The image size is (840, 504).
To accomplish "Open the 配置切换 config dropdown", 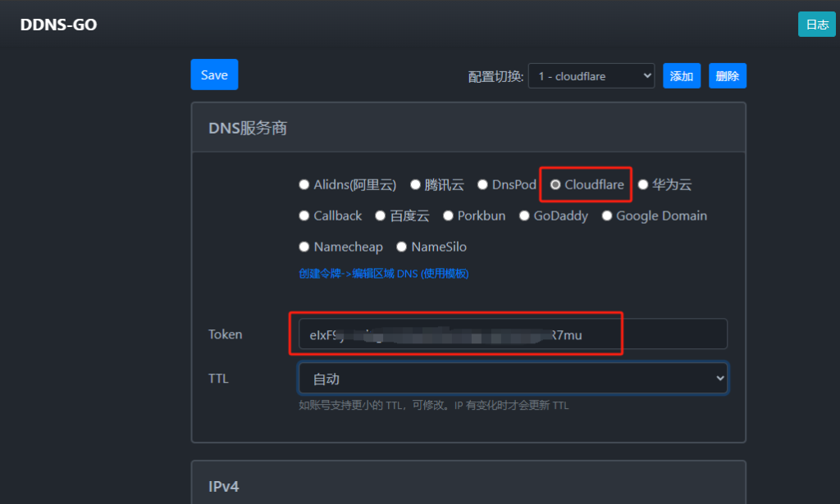I will tap(591, 76).
